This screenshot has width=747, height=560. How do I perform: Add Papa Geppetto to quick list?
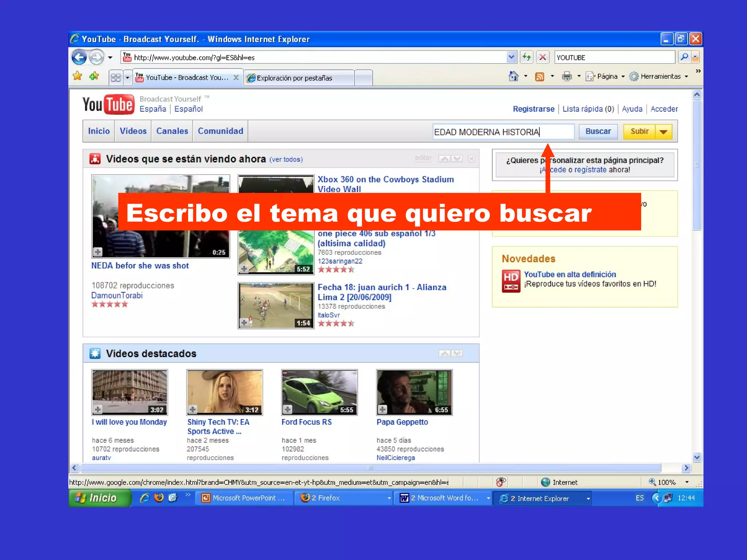pos(382,409)
